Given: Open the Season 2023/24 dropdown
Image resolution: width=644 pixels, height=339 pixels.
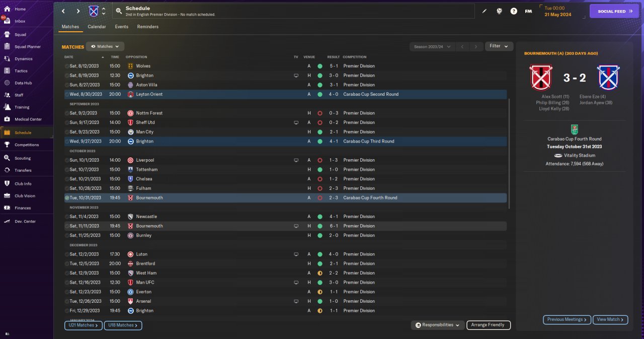Looking at the screenshot, I should click(432, 46).
